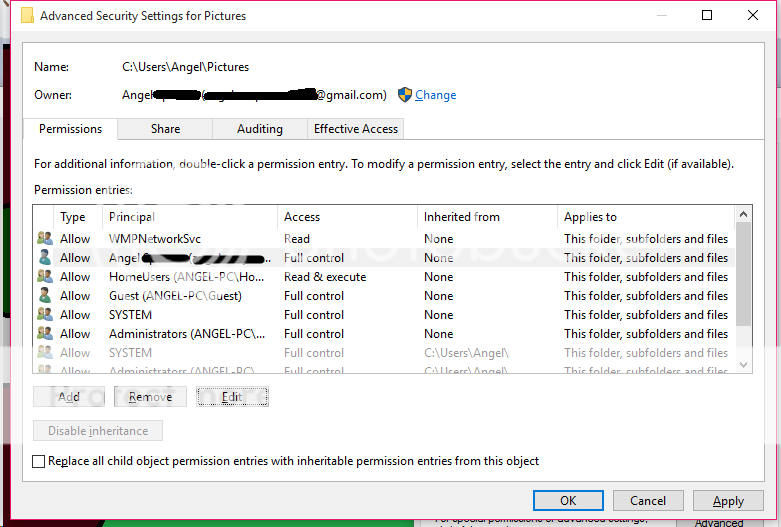Click the folder icon in title bar
This screenshot has width=781, height=527.
click(x=27, y=16)
